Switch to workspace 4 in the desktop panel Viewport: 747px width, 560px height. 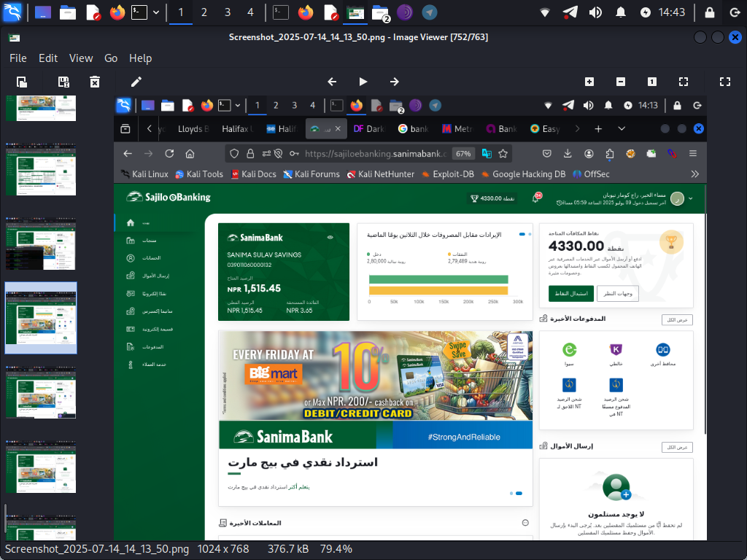(x=250, y=12)
